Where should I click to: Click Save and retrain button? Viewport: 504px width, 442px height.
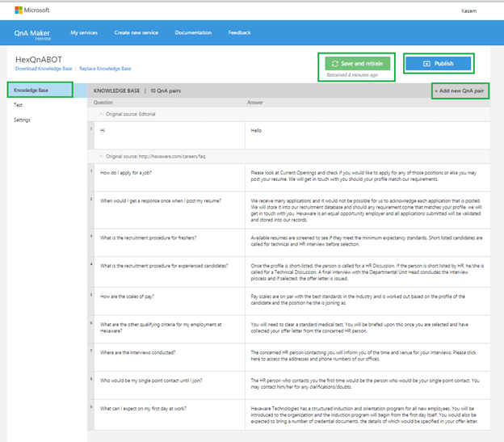(358, 63)
